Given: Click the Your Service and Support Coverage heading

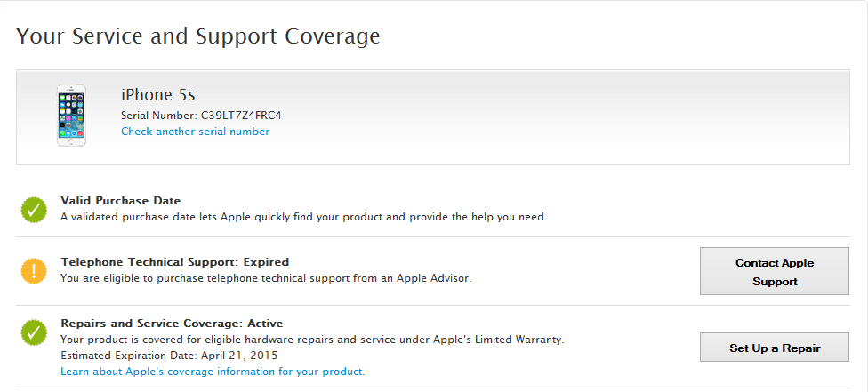Looking at the screenshot, I should click(x=198, y=36).
